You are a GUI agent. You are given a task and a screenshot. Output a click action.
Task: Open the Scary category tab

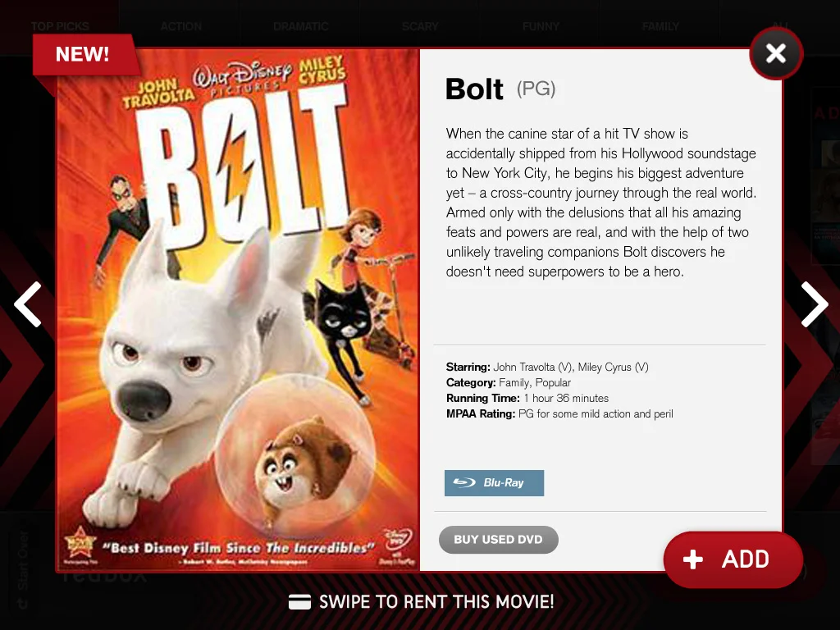pos(420,26)
